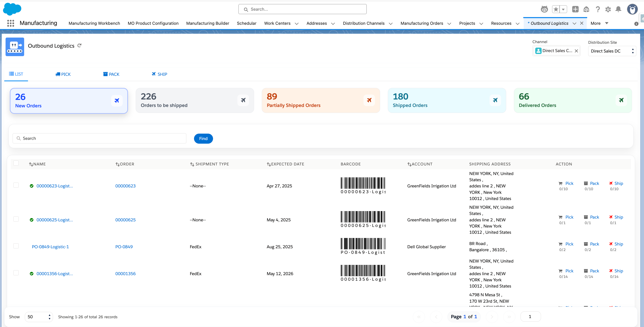Open the Show records per page dropdown
644x327 pixels.
(x=39, y=317)
